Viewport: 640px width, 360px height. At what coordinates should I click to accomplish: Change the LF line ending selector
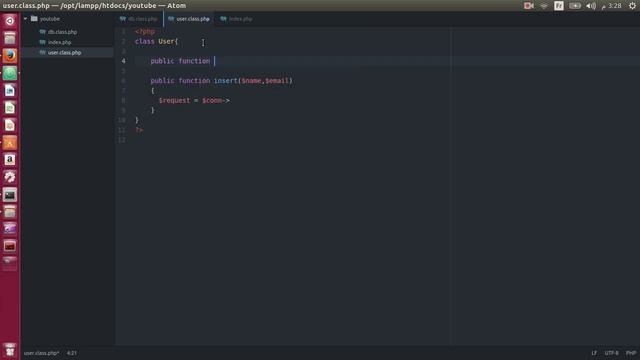pyautogui.click(x=594, y=353)
